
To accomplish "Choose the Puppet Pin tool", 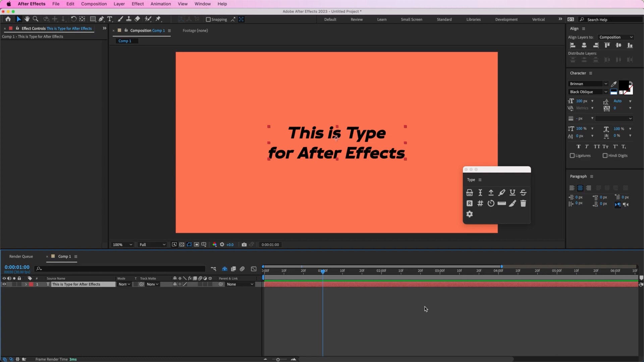I will [x=158, y=19].
